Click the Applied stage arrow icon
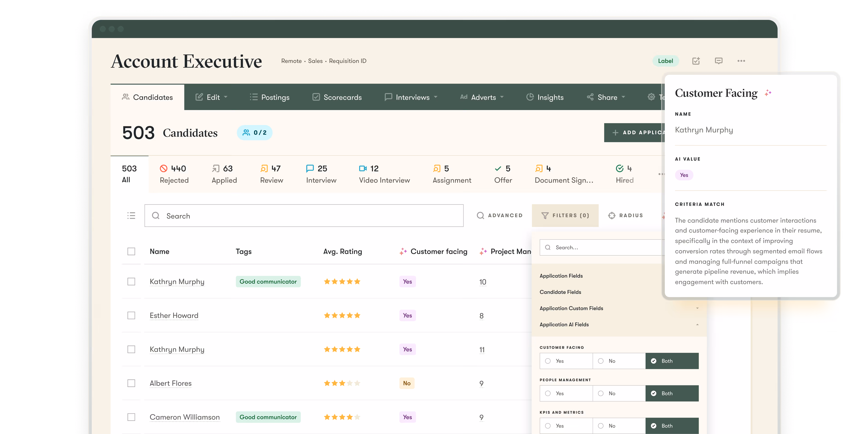The width and height of the screenshot is (868, 434). coord(216,168)
